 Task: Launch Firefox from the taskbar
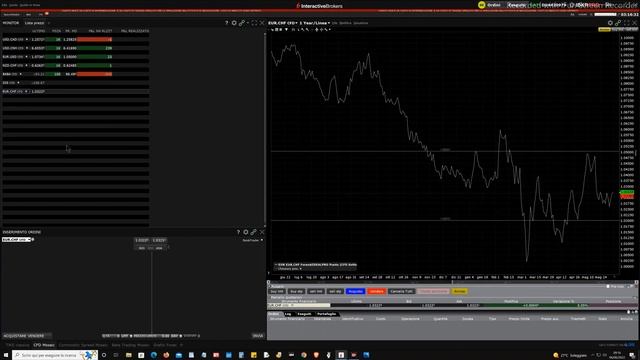click(166, 355)
